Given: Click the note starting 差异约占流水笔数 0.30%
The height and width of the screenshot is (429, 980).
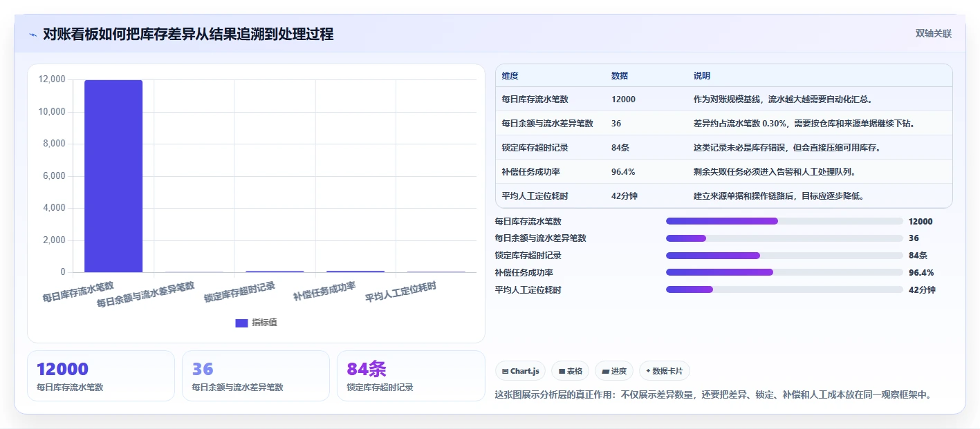Looking at the screenshot, I should click(804, 123).
